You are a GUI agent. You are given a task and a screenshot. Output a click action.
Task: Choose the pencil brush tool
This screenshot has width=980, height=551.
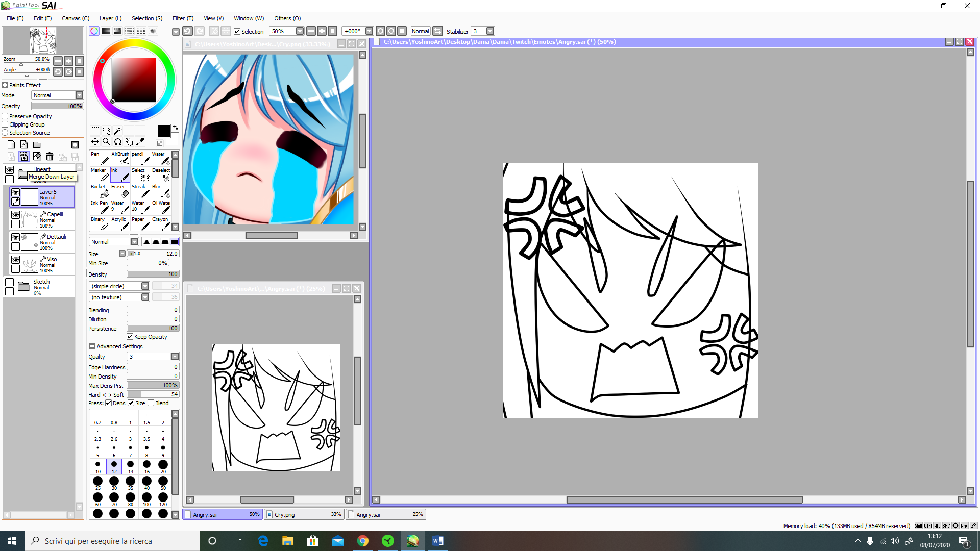point(140,158)
